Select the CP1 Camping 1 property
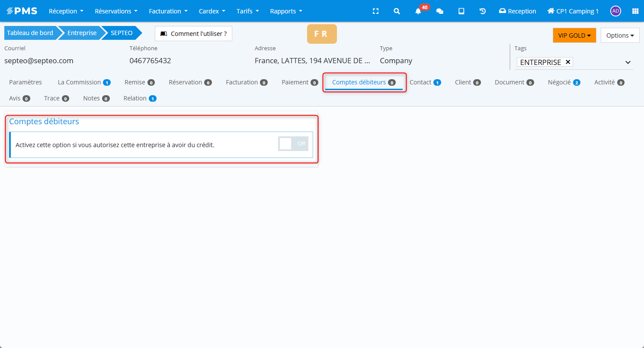Image resolution: width=644 pixels, height=348 pixels. [573, 11]
